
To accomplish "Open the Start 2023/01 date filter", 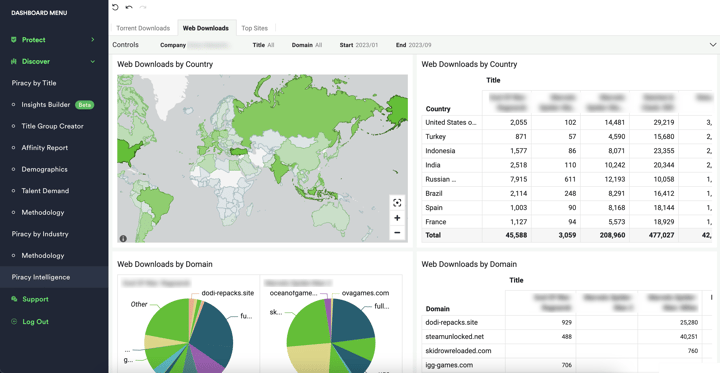I will pos(359,45).
